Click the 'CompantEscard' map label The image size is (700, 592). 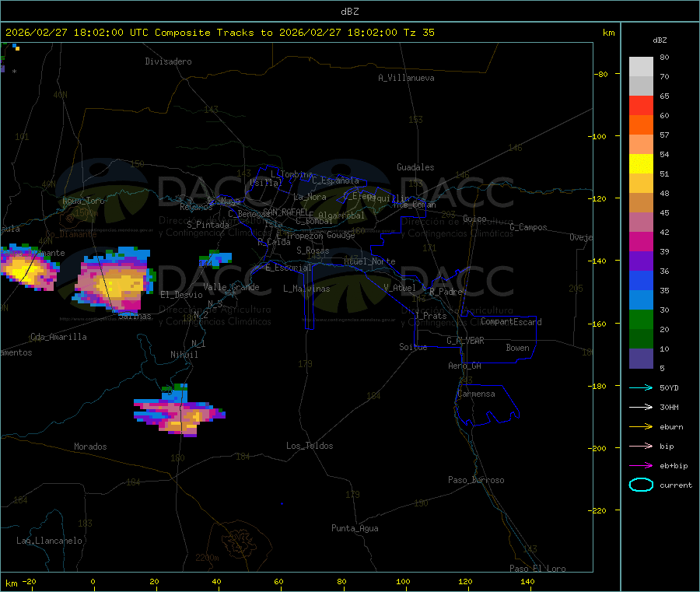pos(512,321)
